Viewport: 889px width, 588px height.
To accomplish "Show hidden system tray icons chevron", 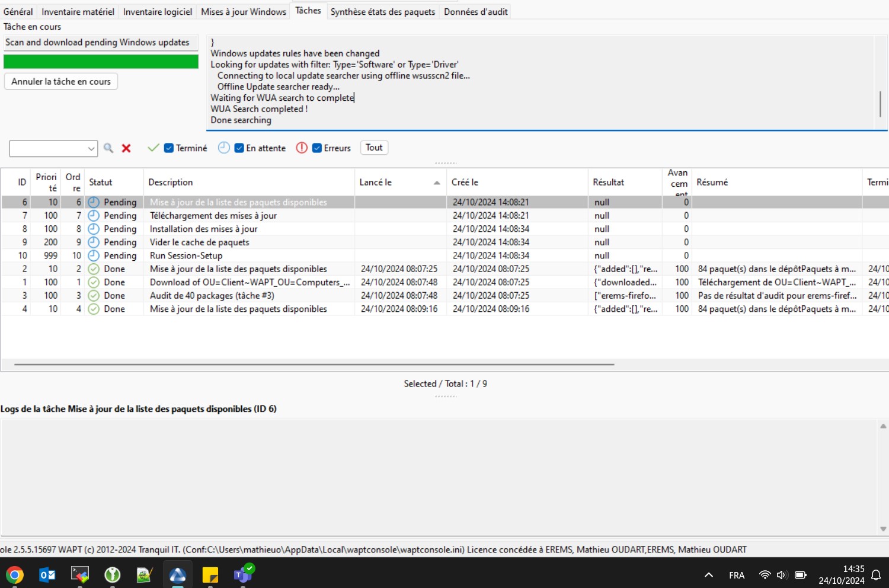I will [x=708, y=575].
